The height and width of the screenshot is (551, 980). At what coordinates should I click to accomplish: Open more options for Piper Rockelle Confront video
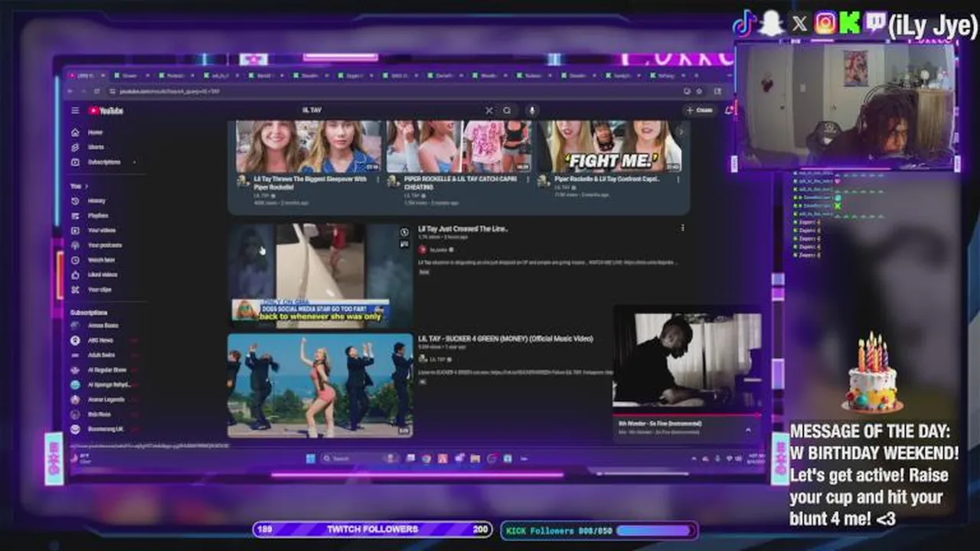tap(678, 180)
